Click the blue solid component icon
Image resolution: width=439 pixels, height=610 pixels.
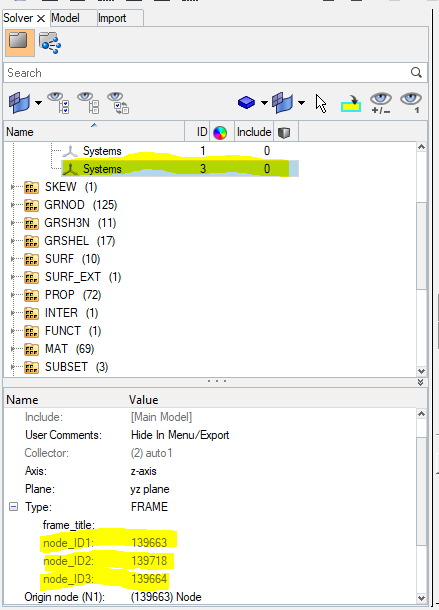click(x=246, y=103)
